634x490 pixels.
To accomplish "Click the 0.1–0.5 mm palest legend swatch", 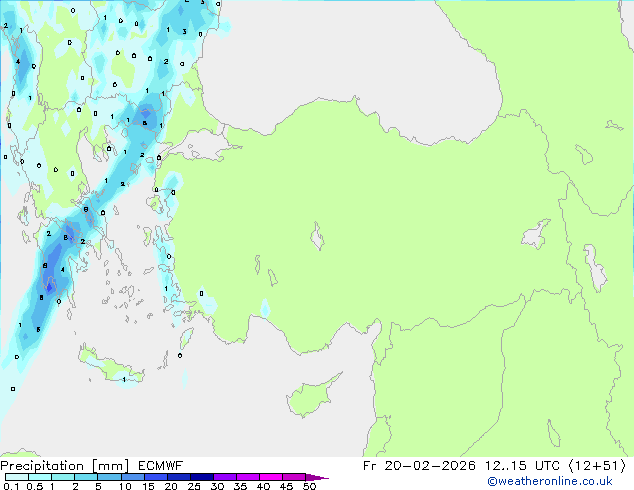I will coord(17,477).
